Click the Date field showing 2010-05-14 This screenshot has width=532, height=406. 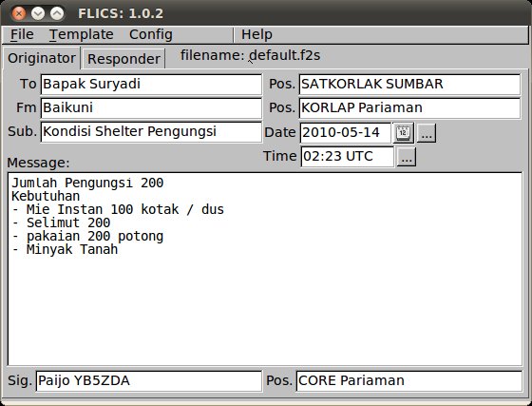346,133
